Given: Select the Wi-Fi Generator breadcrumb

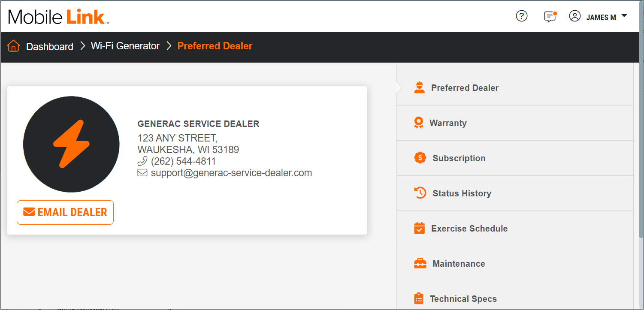Looking at the screenshot, I should click(125, 46).
